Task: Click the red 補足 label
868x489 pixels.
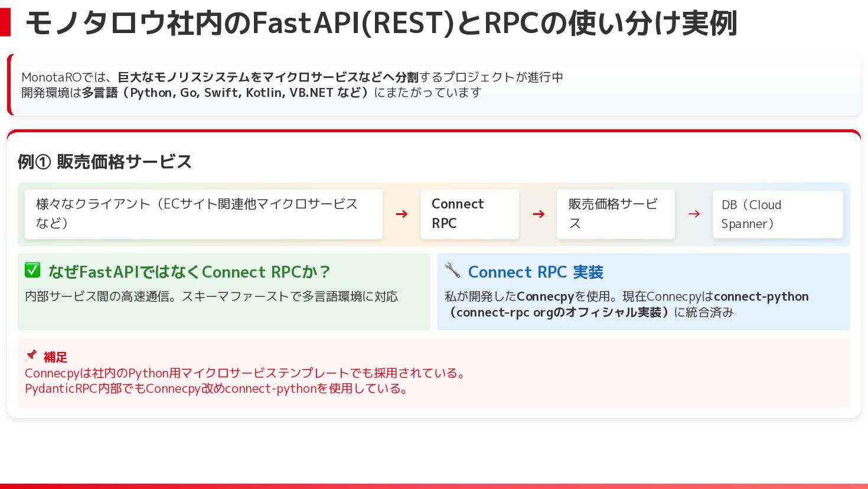Action: pyautogui.click(x=56, y=357)
